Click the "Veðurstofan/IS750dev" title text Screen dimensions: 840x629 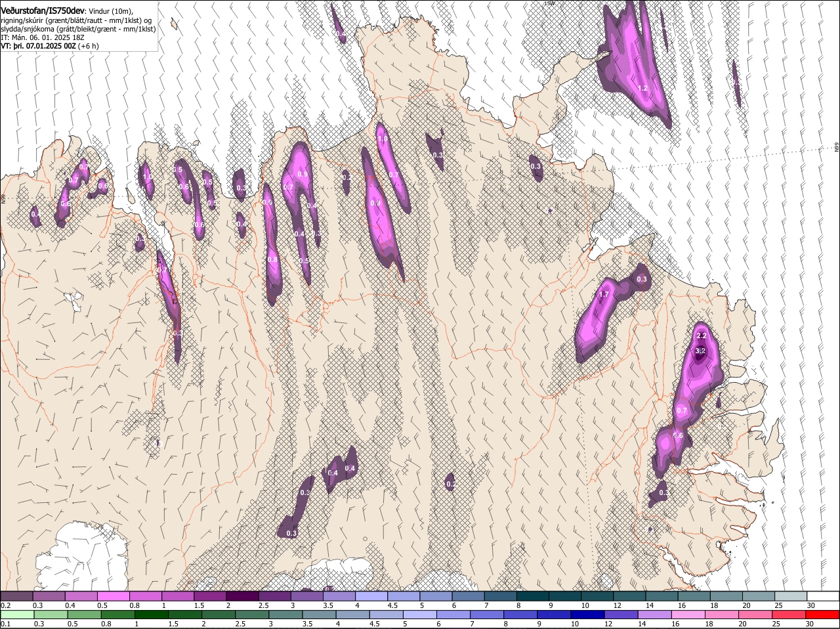(x=43, y=11)
